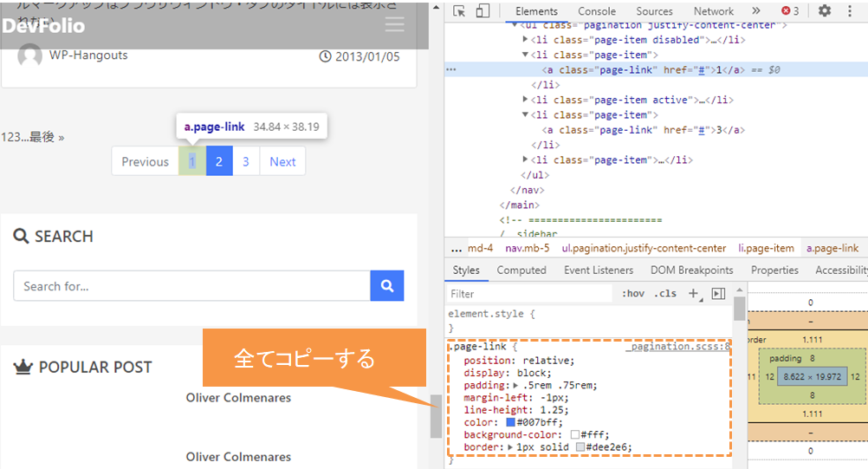Toggle the :hov element state panel
Viewport: 868px width, 469px height.
tap(633, 294)
